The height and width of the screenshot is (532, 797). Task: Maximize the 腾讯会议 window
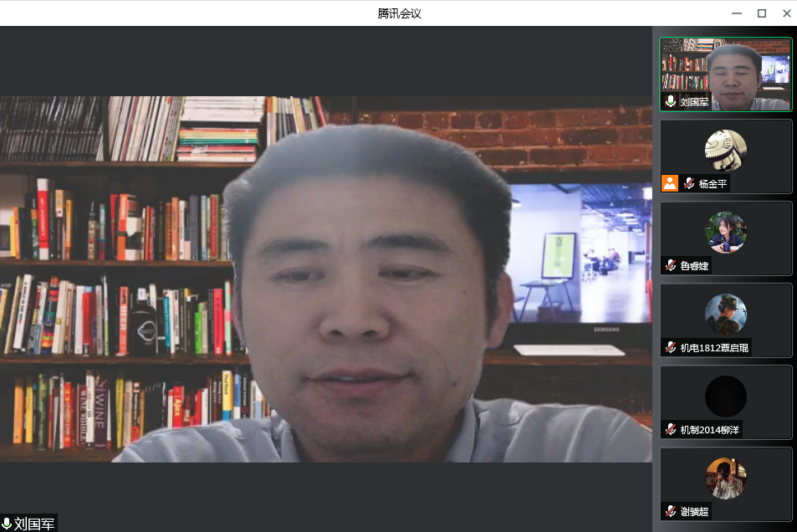click(762, 13)
